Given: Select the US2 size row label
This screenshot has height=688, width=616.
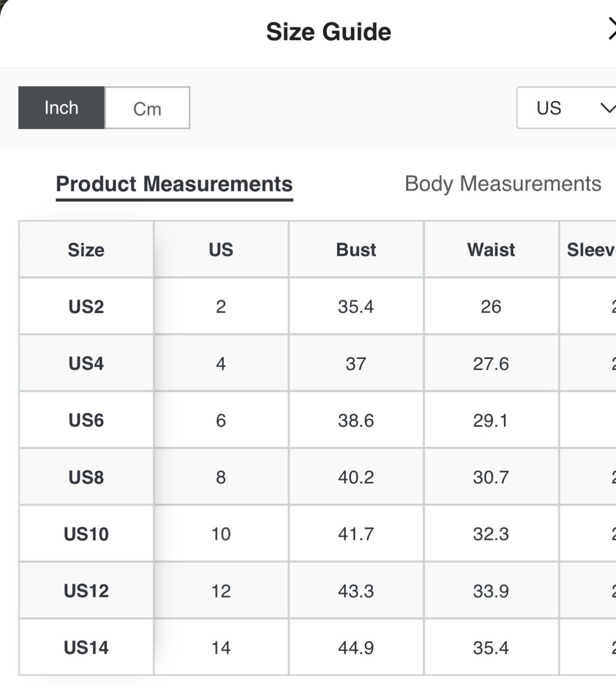Looking at the screenshot, I should point(86,307).
